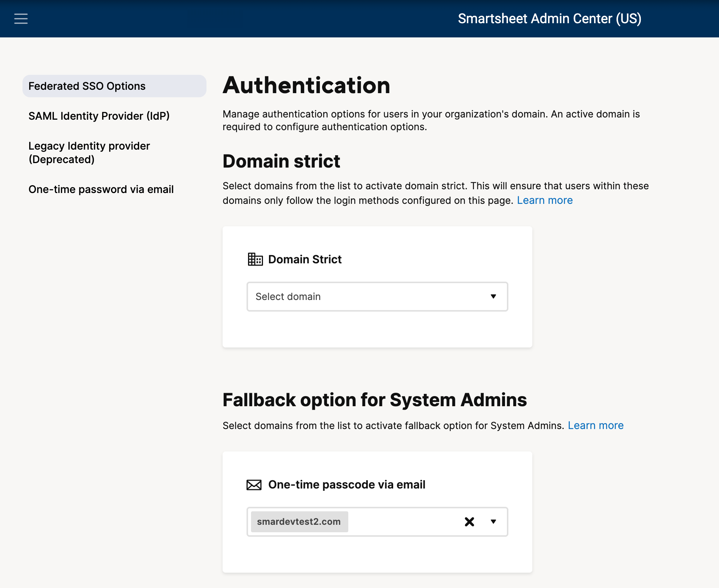Click the Authentication page heading
Viewport: 719px width, 588px height.
(306, 85)
